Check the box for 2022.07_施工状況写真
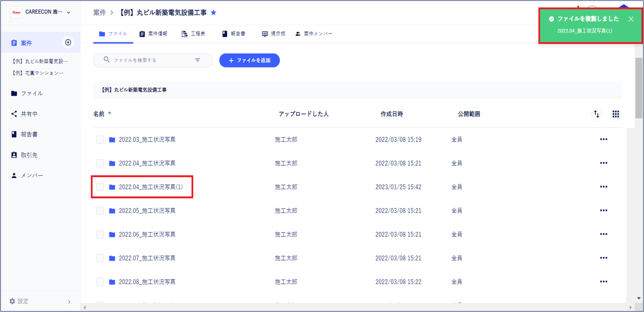 point(100,258)
